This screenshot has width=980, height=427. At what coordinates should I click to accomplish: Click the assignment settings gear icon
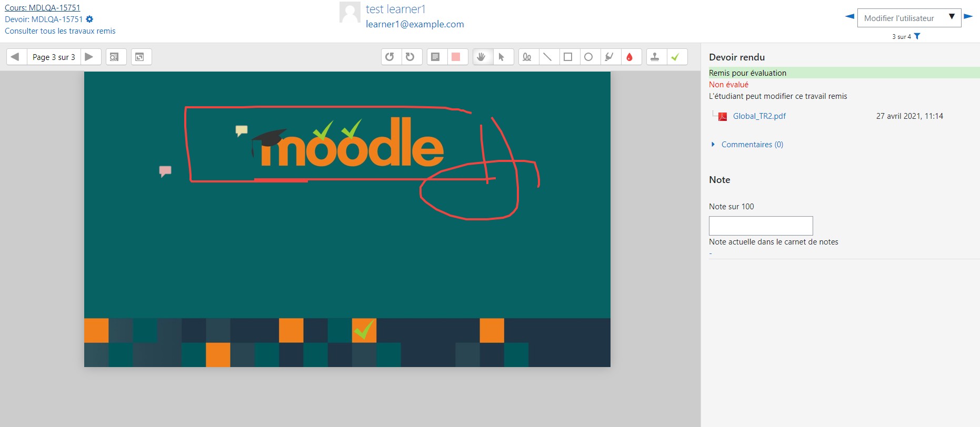point(89,19)
